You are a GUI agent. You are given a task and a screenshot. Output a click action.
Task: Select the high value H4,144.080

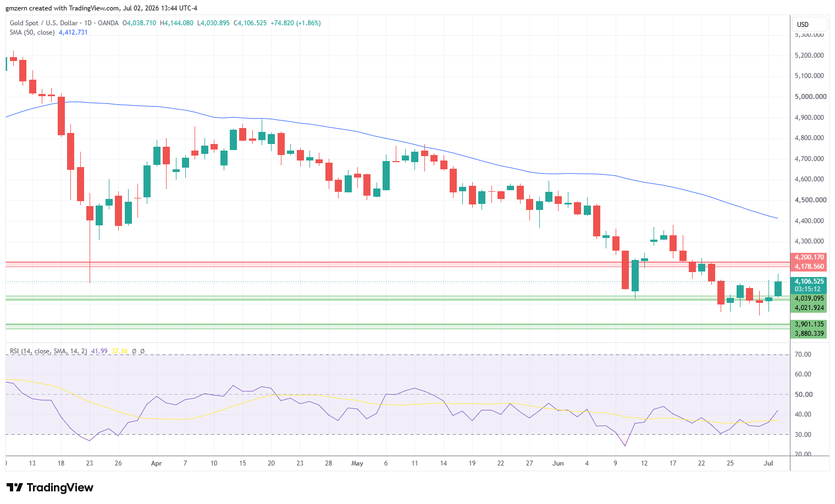(x=176, y=23)
